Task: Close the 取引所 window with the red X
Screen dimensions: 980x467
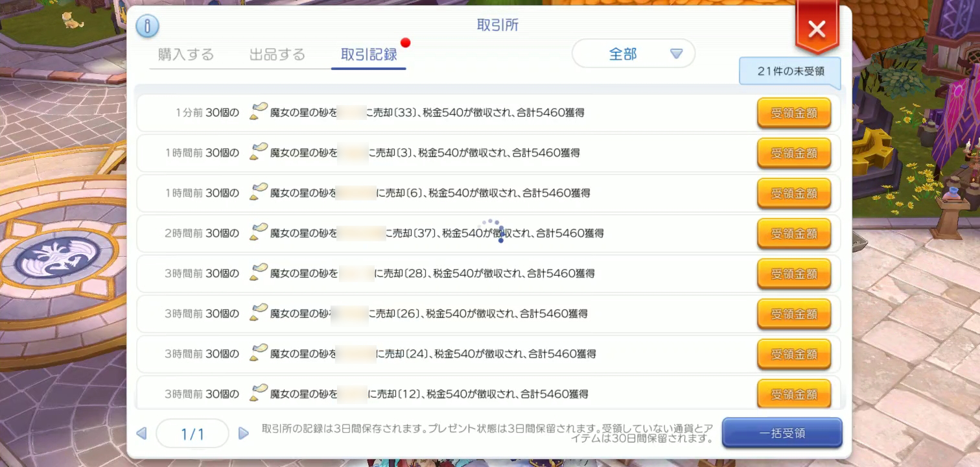Action: coord(817,29)
